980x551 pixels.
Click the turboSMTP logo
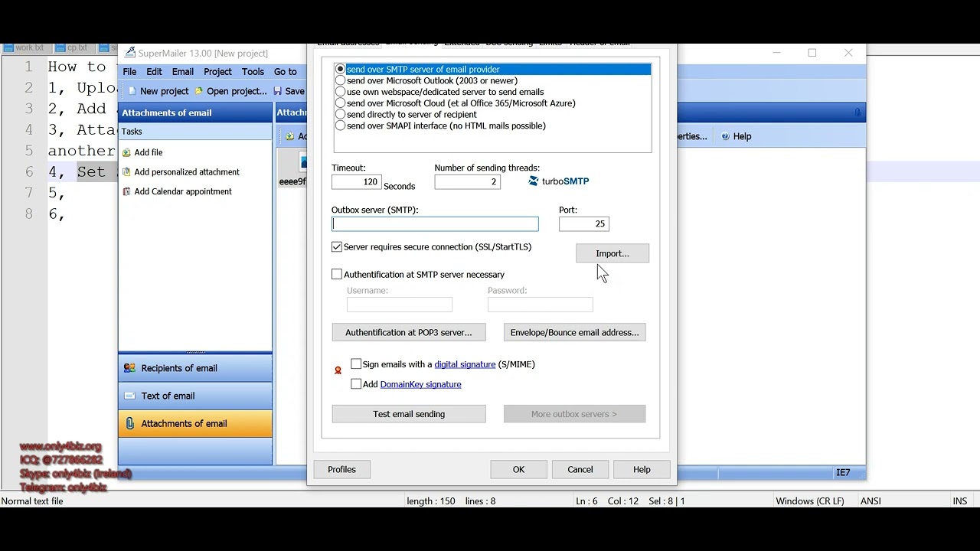click(559, 181)
